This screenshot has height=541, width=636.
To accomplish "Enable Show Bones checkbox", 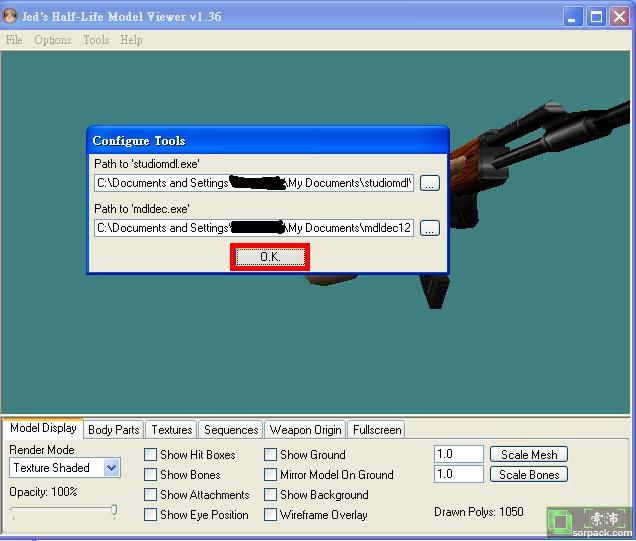I will coord(150,474).
